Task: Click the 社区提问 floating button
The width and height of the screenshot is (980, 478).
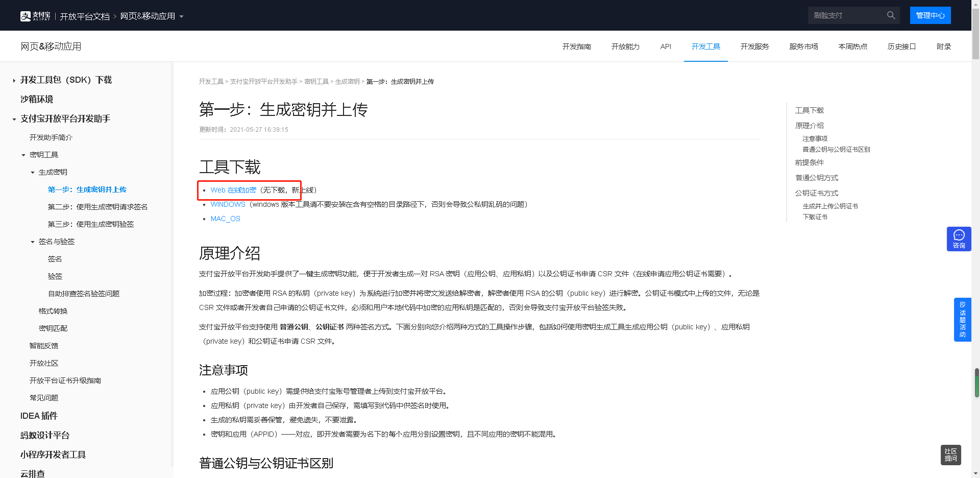Action: coord(950,455)
